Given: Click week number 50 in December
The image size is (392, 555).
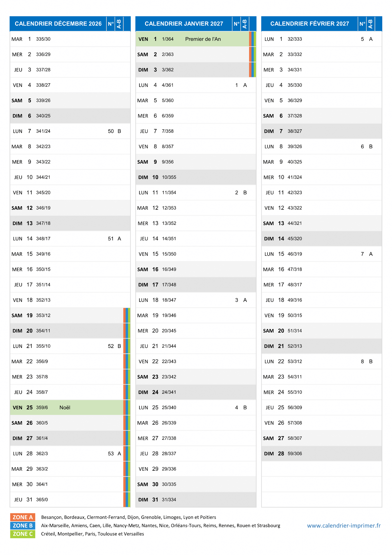Looking at the screenshot, I should pos(111,131).
